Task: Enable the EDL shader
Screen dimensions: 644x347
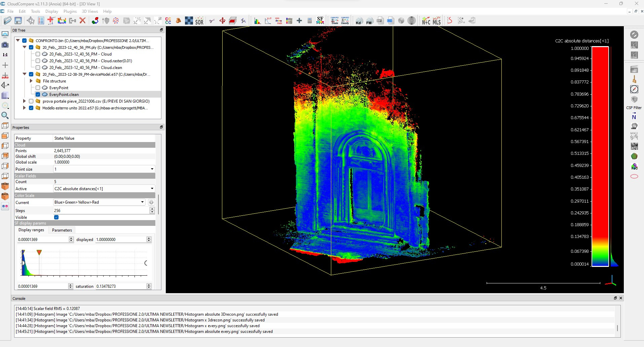Action: coord(634,45)
